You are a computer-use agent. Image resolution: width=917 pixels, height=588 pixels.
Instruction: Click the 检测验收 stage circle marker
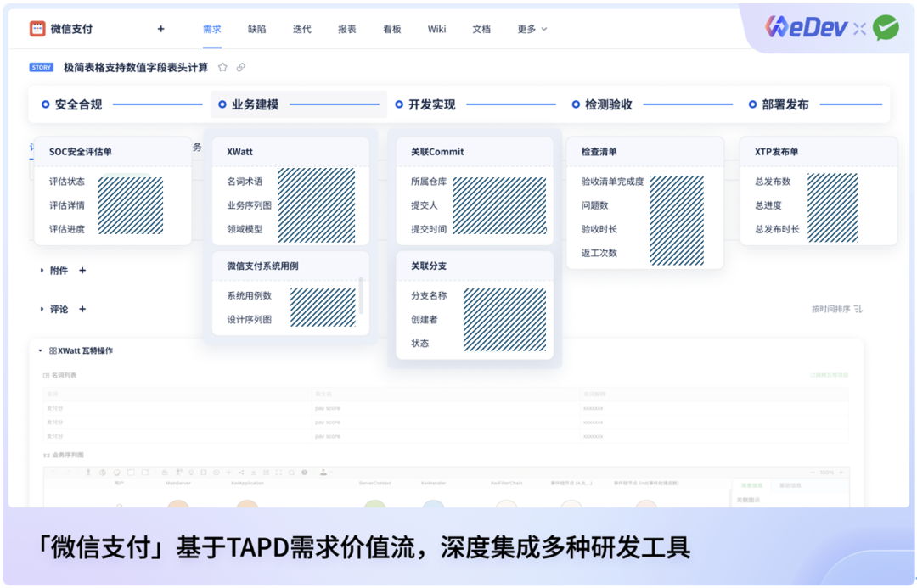[x=576, y=104]
